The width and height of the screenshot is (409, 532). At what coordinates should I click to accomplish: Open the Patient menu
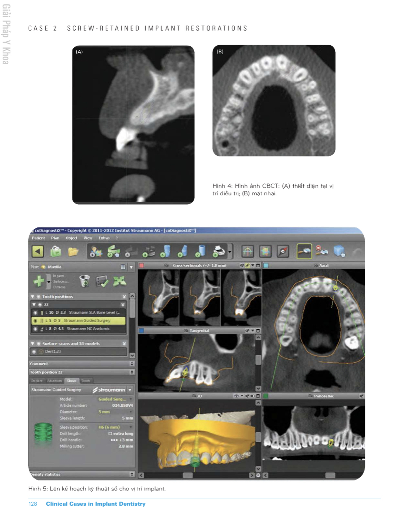click(x=38, y=238)
